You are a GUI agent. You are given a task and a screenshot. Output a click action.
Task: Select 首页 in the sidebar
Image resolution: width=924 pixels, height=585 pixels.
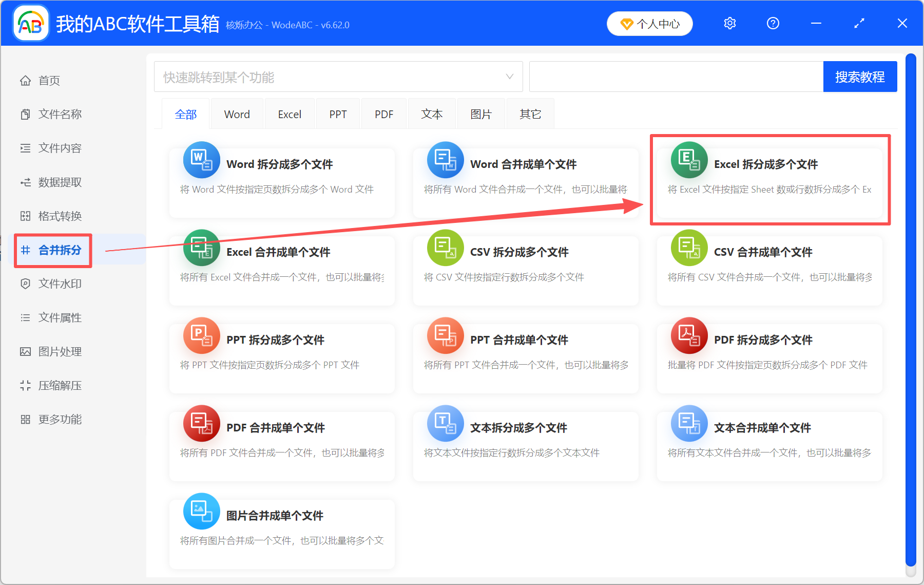tap(49, 80)
